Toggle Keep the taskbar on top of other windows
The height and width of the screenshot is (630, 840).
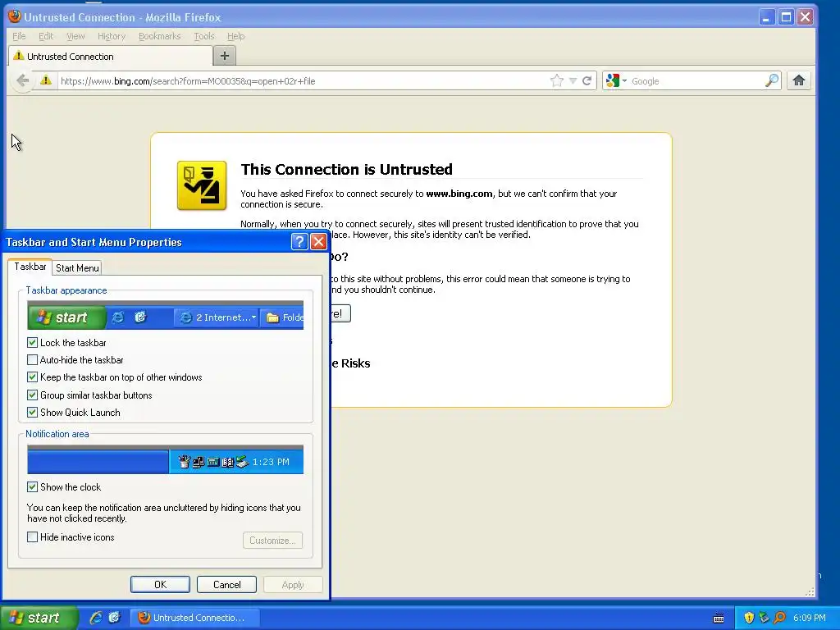pos(32,377)
